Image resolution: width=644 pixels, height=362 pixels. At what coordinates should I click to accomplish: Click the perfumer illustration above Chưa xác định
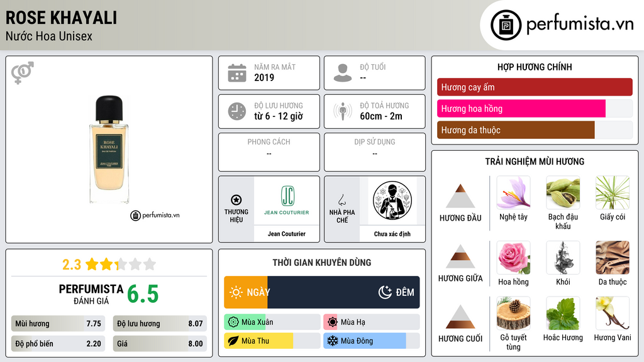(392, 200)
